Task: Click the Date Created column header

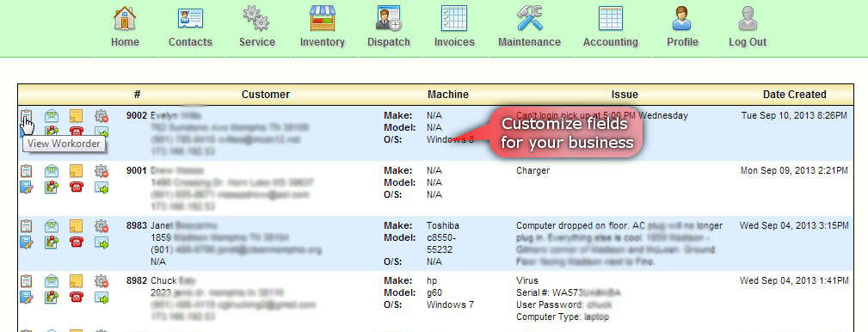Action: pos(794,95)
